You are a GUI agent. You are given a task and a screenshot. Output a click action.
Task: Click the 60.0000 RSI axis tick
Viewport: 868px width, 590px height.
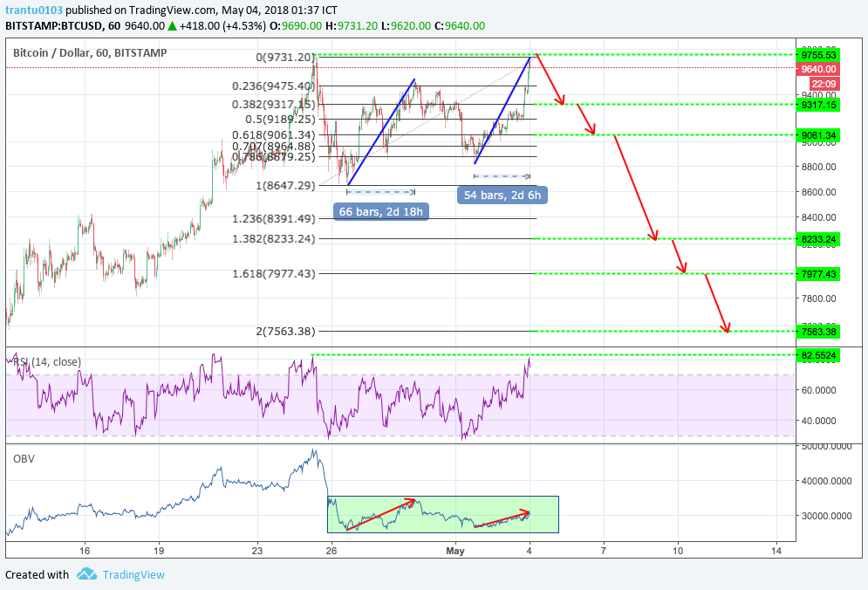818,390
